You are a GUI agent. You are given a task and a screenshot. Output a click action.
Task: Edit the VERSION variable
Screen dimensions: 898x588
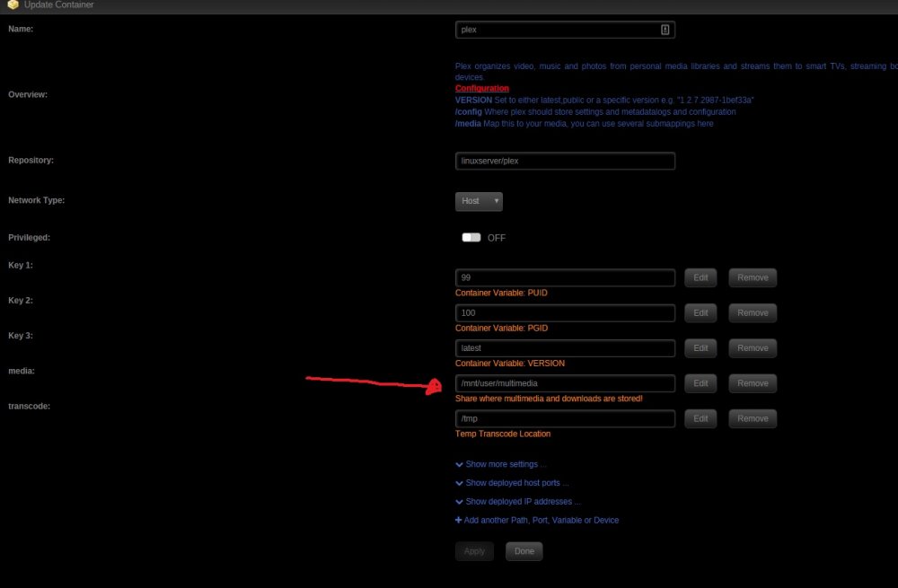click(x=700, y=348)
